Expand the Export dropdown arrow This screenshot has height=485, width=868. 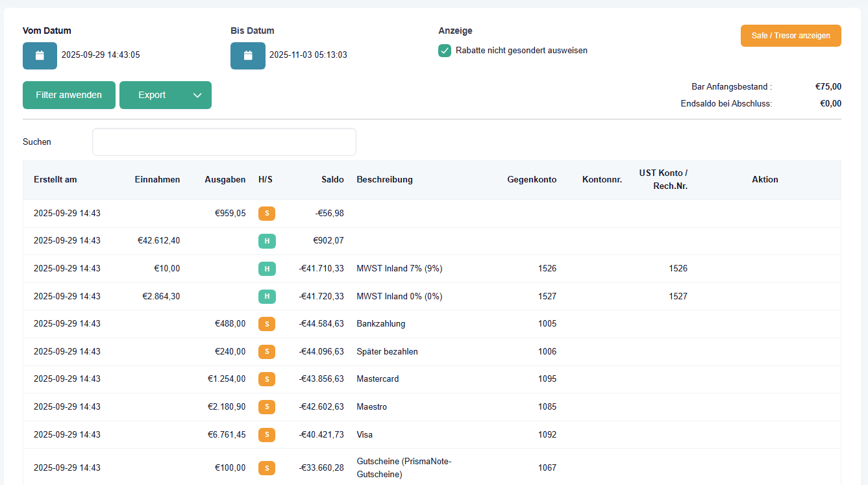click(x=197, y=95)
